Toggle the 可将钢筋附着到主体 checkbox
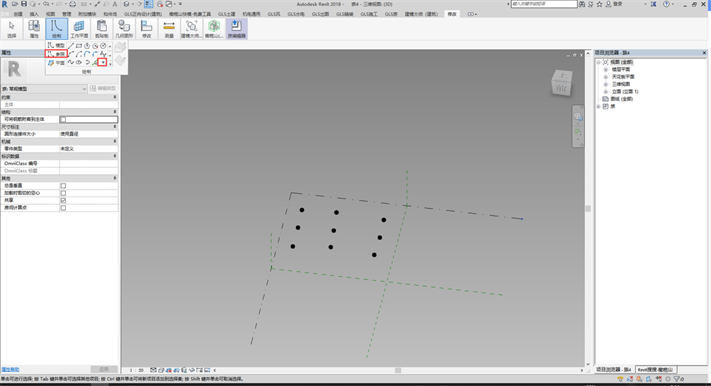 [63, 119]
